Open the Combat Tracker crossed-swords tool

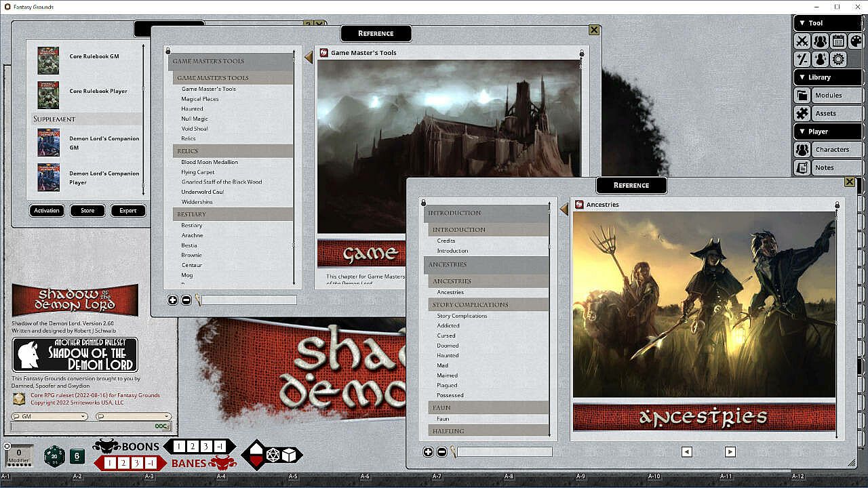[802, 41]
